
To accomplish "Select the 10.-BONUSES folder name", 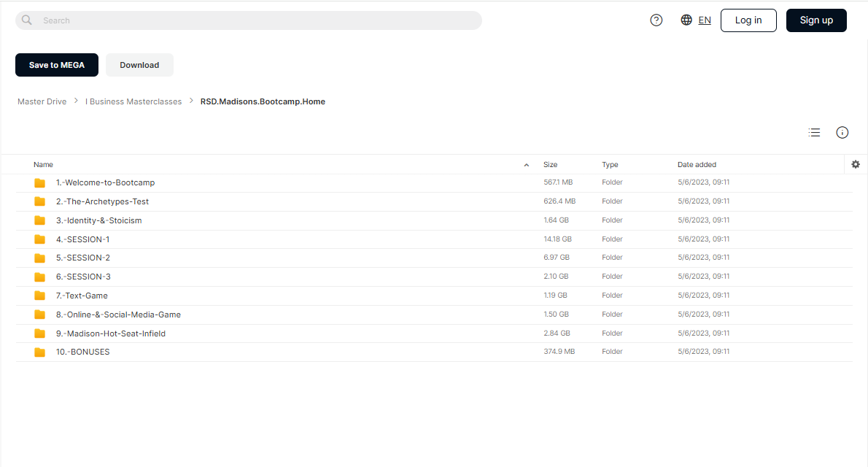I will 82,352.
